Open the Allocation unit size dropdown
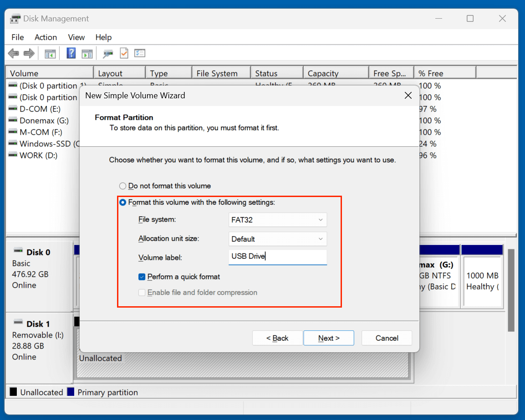 click(x=277, y=239)
